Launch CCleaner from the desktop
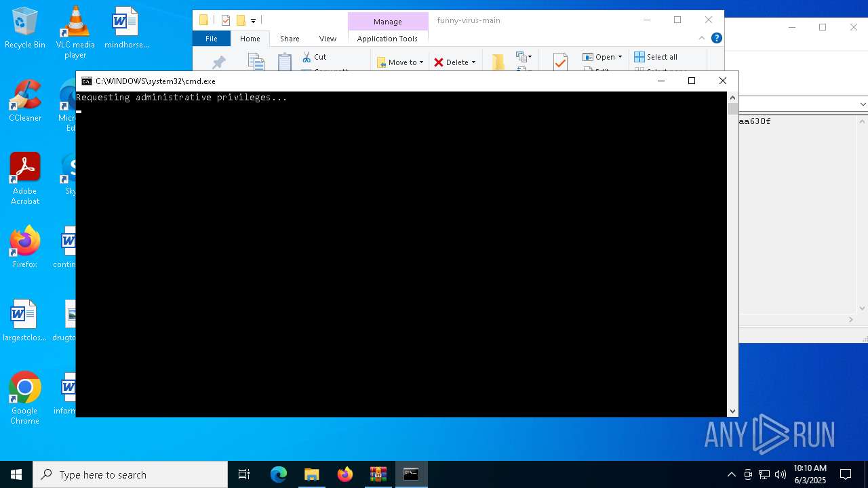 [x=24, y=100]
